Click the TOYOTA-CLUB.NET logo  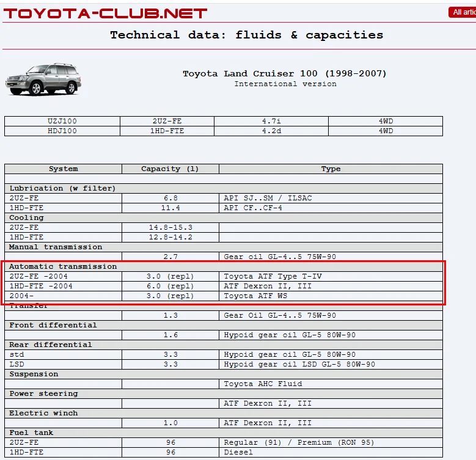(x=105, y=13)
